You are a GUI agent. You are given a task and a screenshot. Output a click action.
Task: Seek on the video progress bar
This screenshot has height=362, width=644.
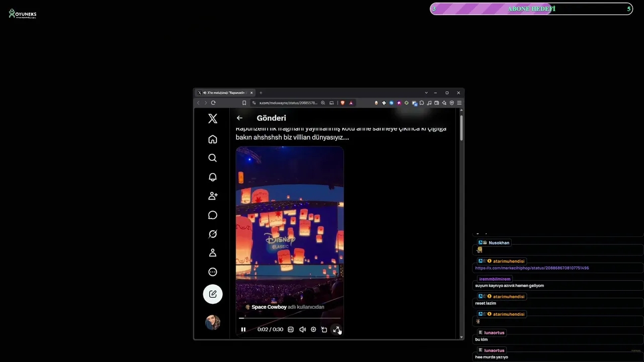click(290, 318)
